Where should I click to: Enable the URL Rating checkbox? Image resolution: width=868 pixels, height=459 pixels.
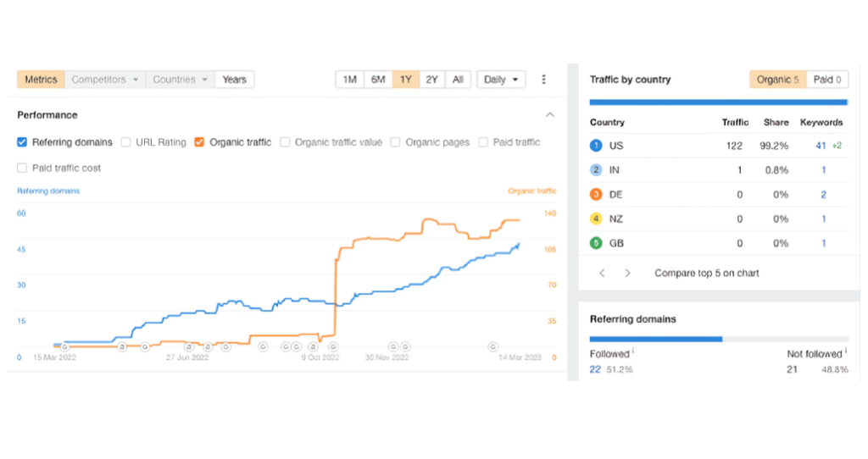point(126,142)
